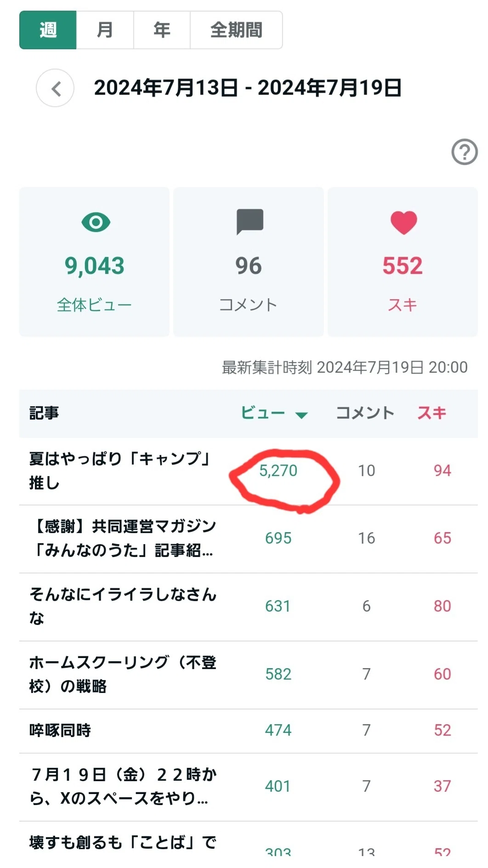Open article about 7月19日 Xのスペース

123,786
